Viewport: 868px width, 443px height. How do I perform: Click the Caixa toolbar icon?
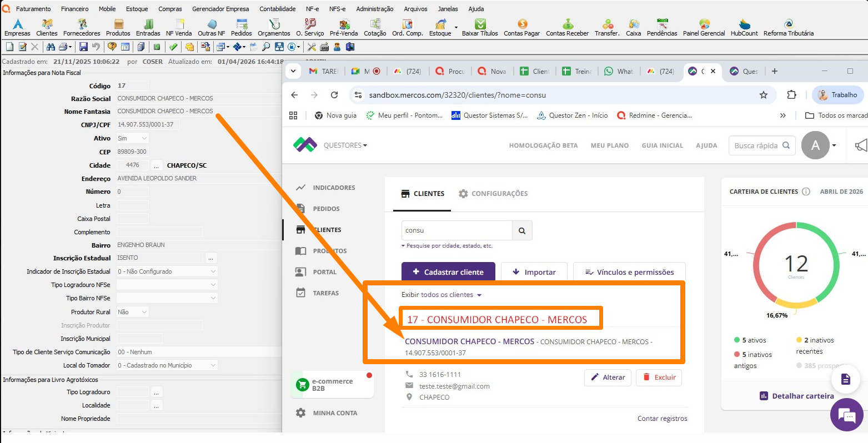pos(634,27)
